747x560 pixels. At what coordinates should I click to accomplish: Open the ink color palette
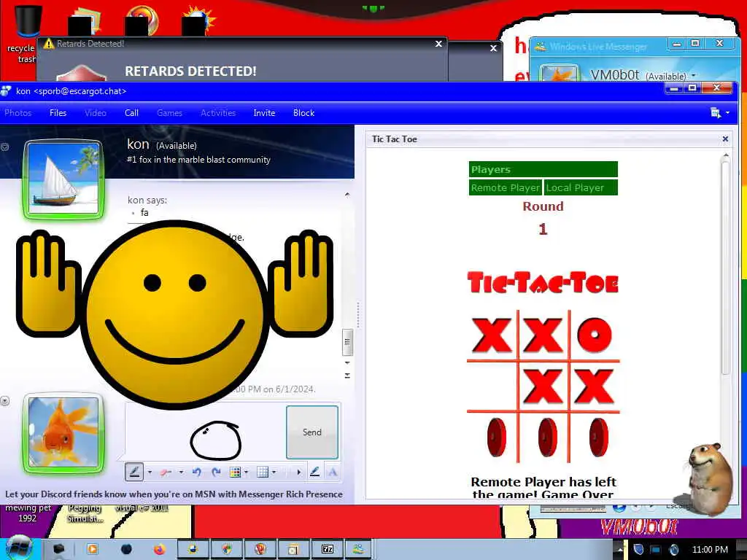pyautogui.click(x=235, y=472)
